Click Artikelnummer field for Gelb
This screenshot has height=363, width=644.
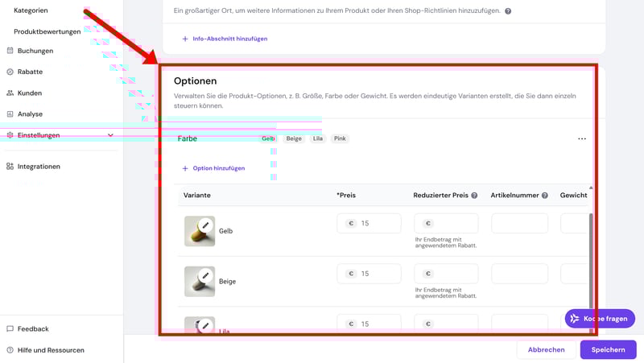pos(519,224)
